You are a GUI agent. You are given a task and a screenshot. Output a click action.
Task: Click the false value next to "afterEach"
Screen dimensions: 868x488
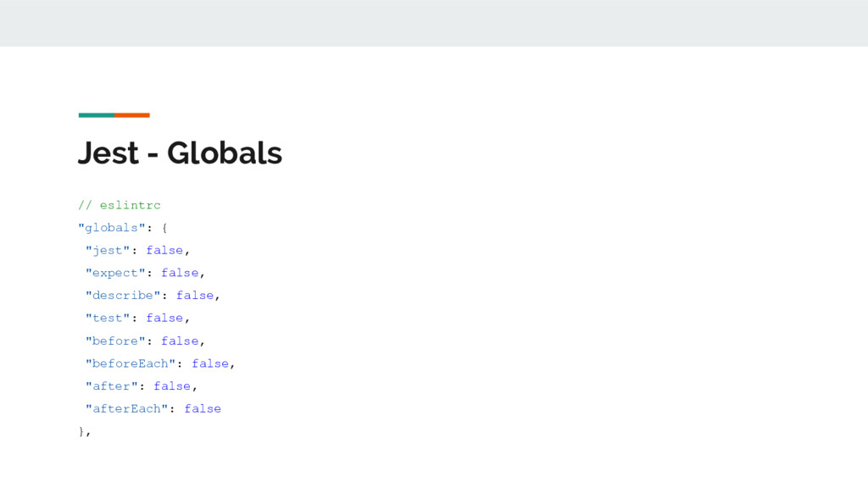tap(203, 409)
